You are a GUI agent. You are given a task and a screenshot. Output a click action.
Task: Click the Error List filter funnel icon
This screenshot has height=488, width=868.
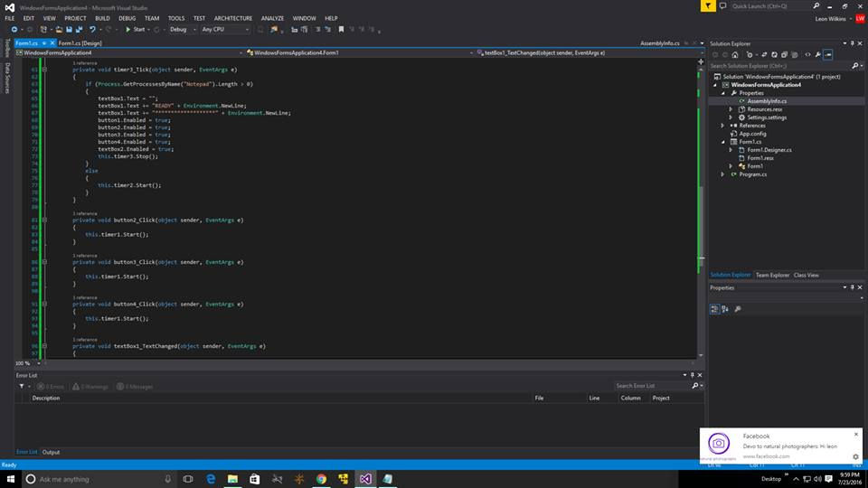click(22, 386)
